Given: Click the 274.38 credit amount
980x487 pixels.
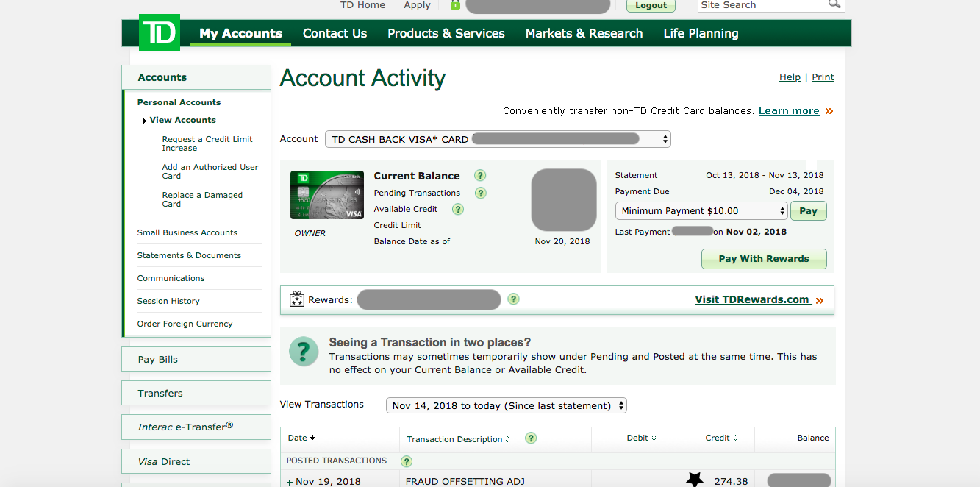Looking at the screenshot, I should tap(731, 482).
